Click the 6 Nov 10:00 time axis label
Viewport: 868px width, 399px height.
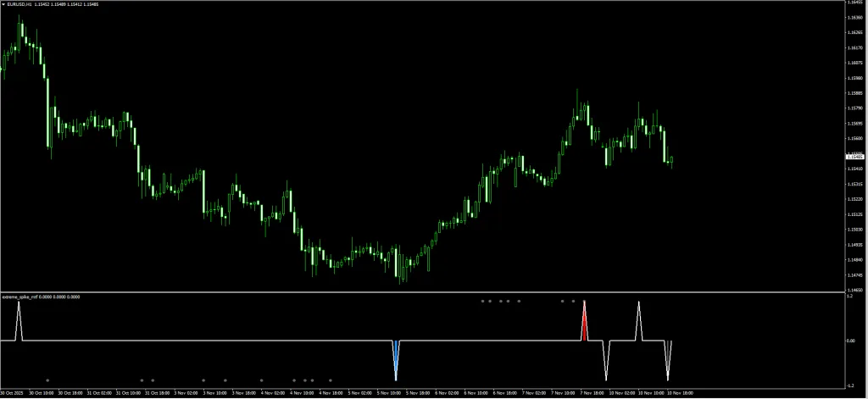tap(476, 393)
